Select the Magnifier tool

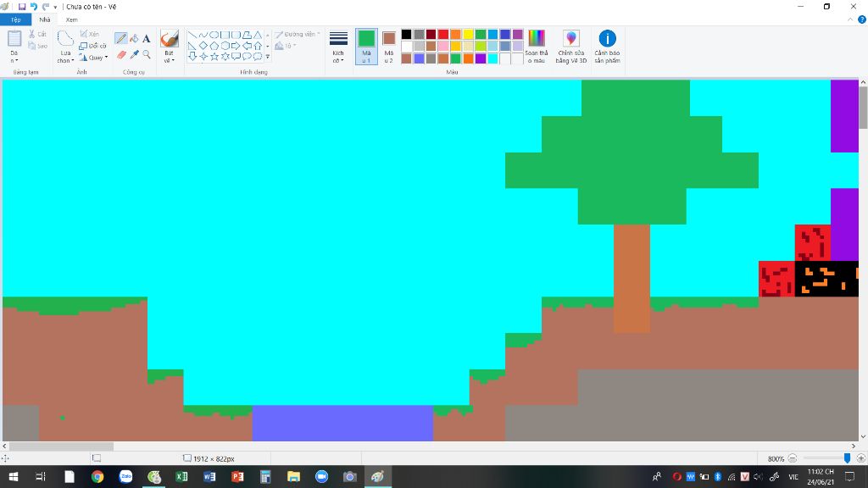point(147,54)
